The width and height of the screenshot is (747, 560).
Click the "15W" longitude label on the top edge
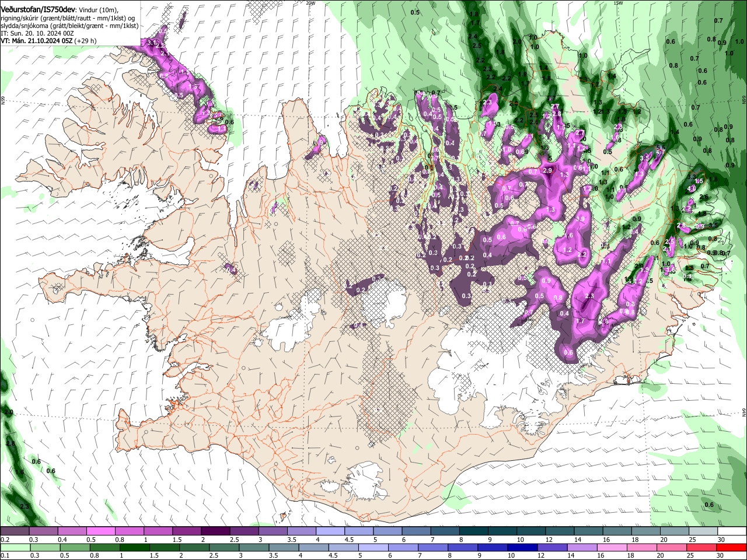click(x=618, y=3)
